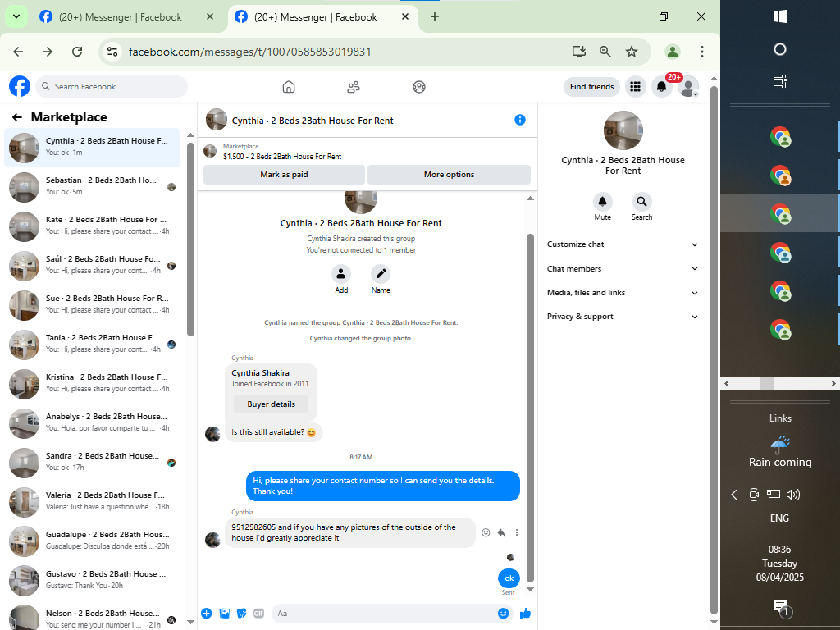Mute this conversation with bell icon
Screen dimensions: 840x630
tap(602, 202)
